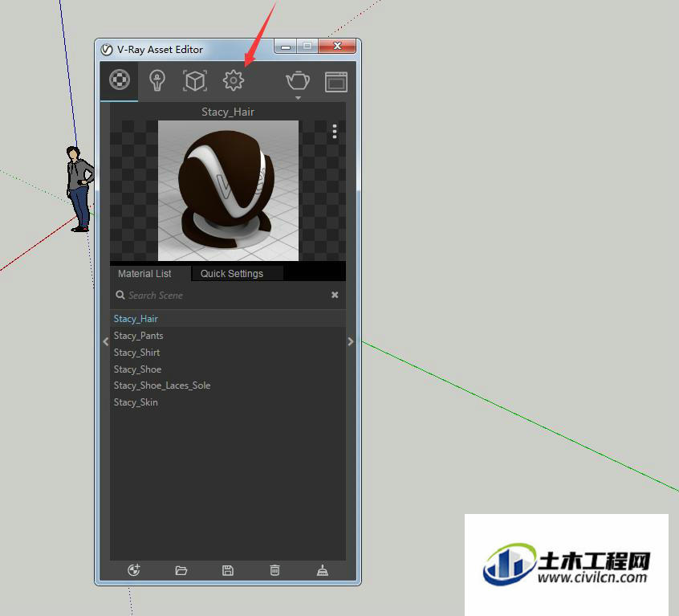Image resolution: width=679 pixels, height=616 pixels.
Task: Select the Stacy_Shirt material
Action: pos(228,353)
